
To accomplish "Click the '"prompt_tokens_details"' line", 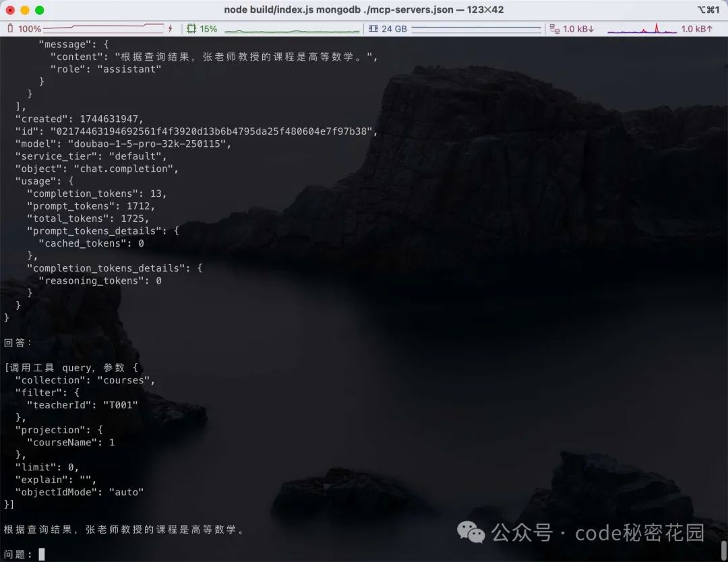I will coord(102,231).
